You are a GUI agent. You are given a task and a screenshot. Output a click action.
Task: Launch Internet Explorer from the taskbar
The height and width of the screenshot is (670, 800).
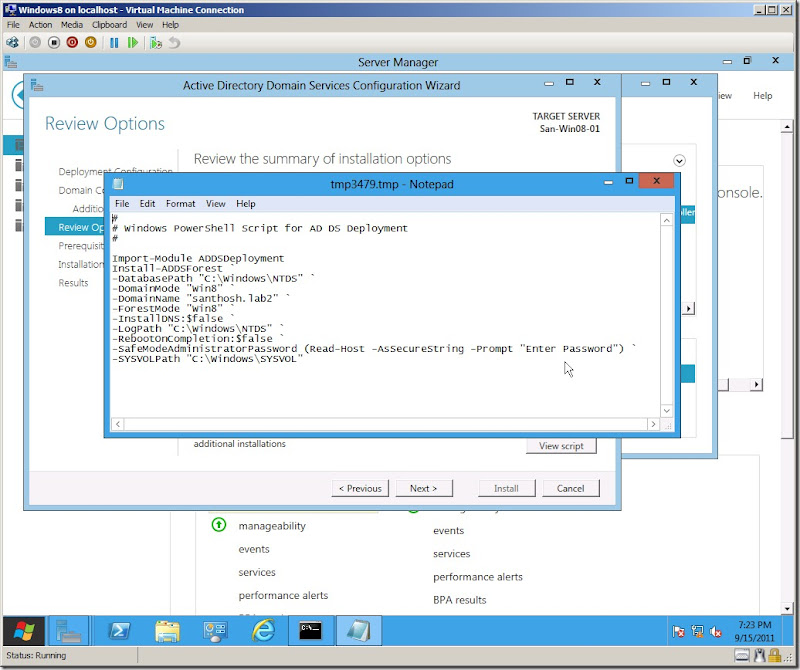click(263, 630)
